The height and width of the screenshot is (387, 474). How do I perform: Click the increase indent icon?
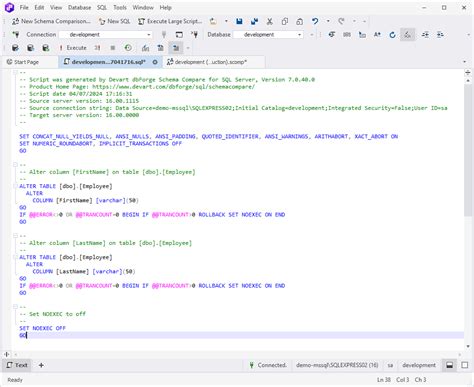coord(425,35)
